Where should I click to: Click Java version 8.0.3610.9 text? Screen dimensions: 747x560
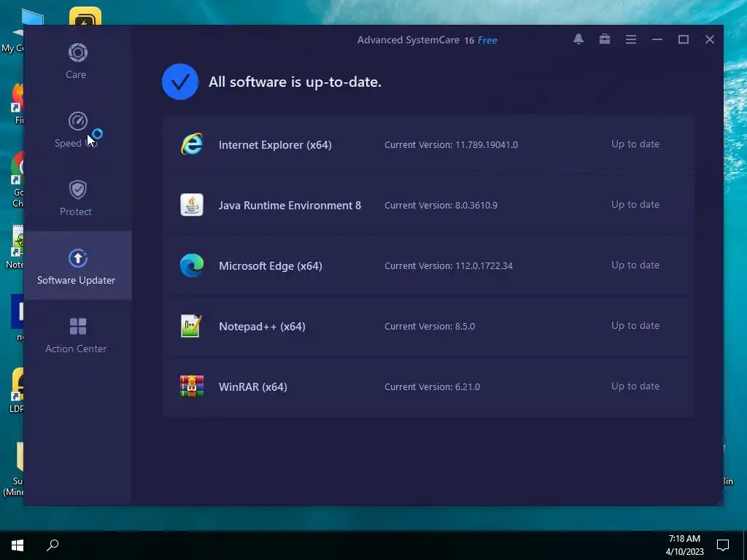pyautogui.click(x=441, y=205)
